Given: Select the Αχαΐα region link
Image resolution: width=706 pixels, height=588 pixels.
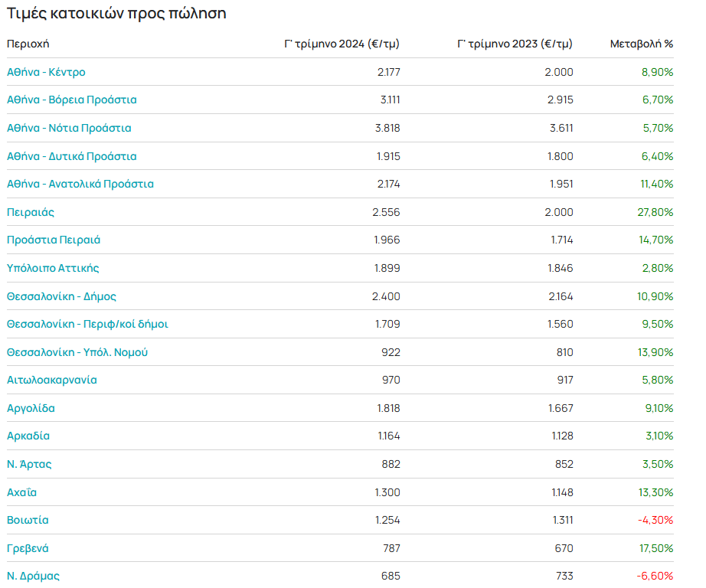Looking at the screenshot, I should click(21, 492).
